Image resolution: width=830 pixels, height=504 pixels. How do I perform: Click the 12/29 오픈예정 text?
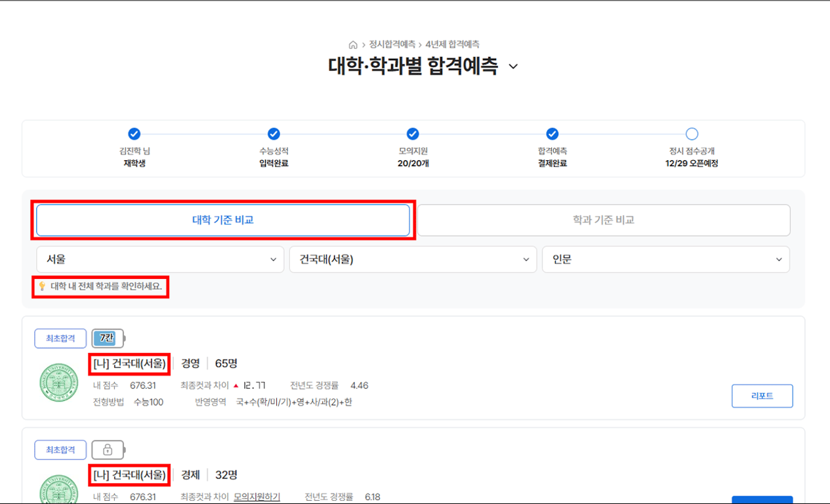(x=692, y=163)
